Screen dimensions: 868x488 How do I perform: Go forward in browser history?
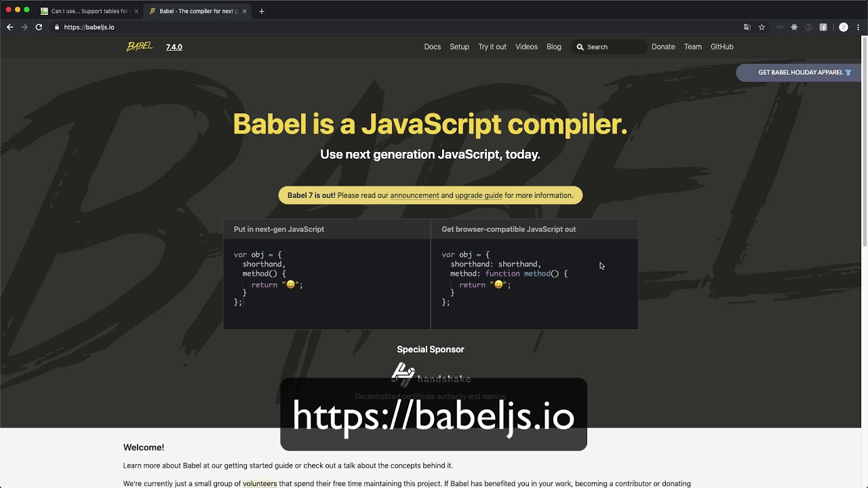24,27
